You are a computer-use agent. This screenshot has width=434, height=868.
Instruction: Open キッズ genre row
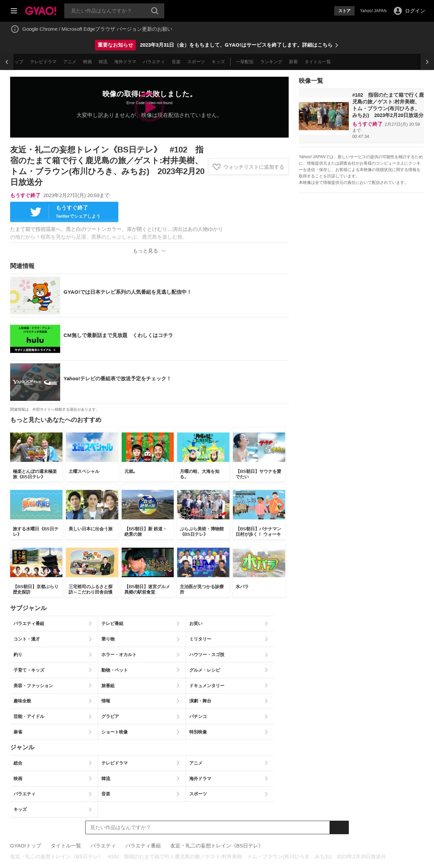54,810
